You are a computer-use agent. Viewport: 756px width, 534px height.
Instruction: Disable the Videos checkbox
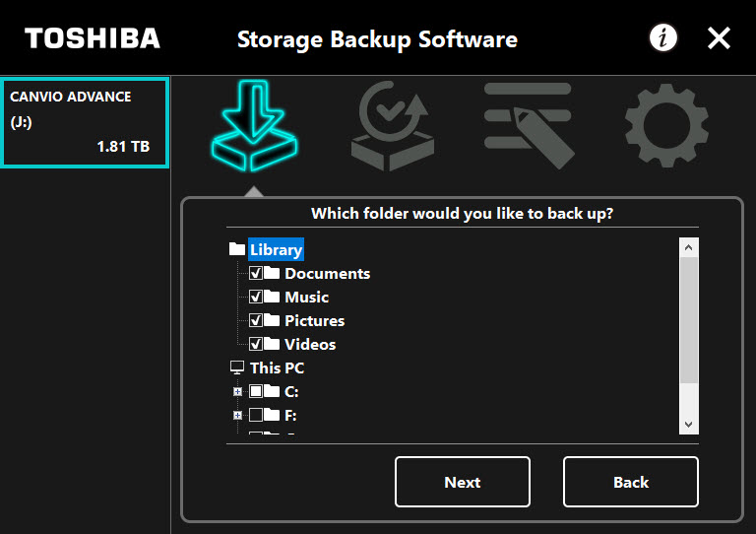(x=256, y=344)
